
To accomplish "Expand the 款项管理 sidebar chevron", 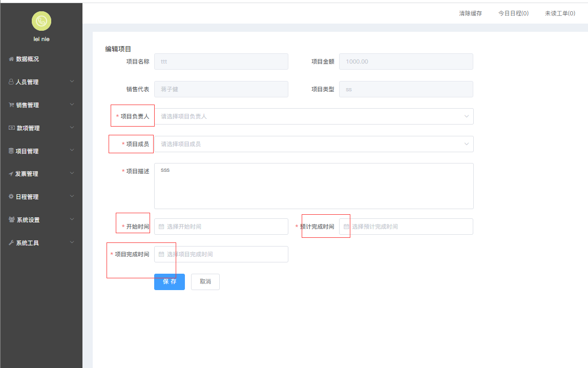I will (72, 128).
